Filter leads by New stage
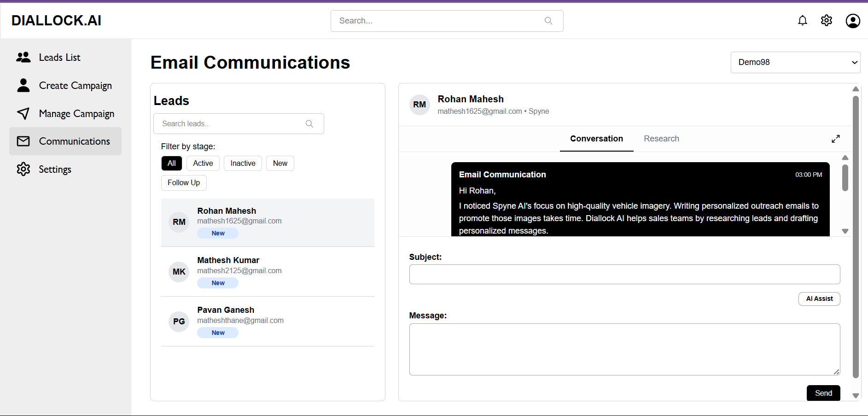The image size is (868, 416). [280, 163]
